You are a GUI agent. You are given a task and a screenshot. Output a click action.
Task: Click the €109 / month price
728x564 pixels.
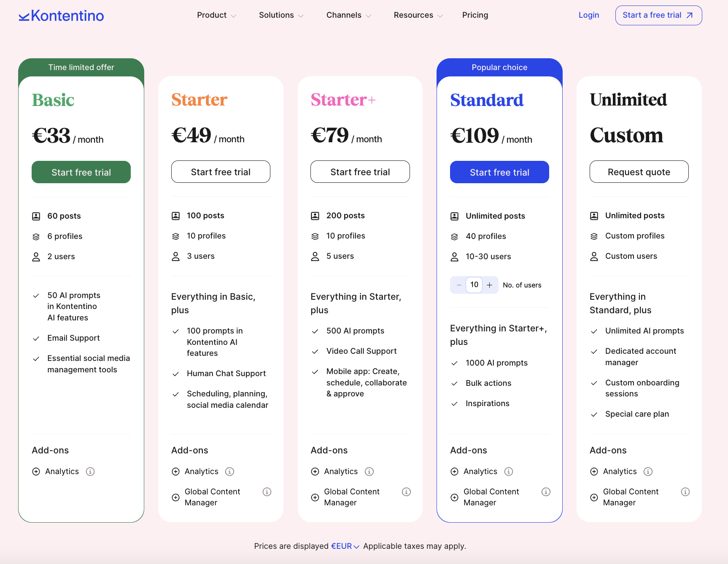pos(491,136)
